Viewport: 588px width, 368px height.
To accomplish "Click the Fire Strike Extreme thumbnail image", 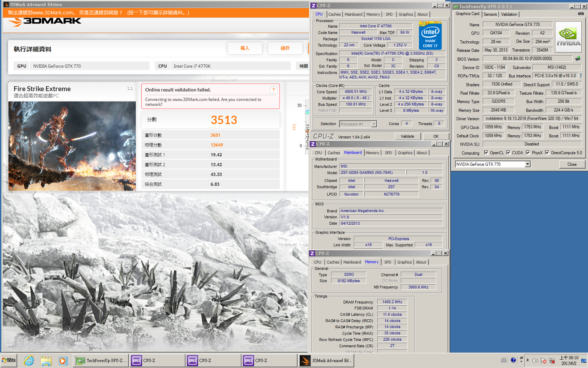I will (x=72, y=146).
